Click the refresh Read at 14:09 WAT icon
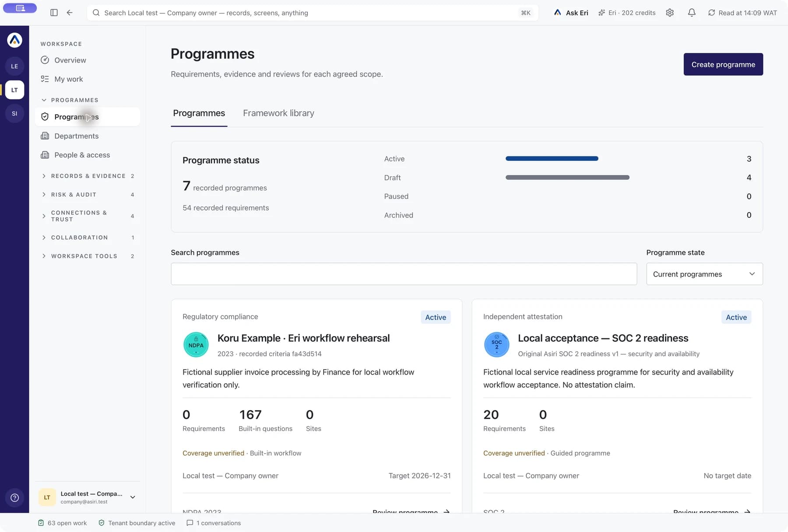This screenshot has height=532, width=788. (x=712, y=13)
